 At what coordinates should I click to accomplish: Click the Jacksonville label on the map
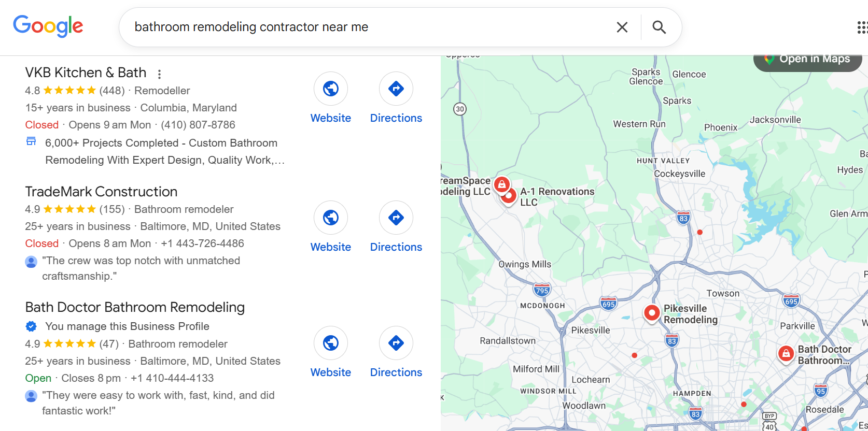click(775, 120)
